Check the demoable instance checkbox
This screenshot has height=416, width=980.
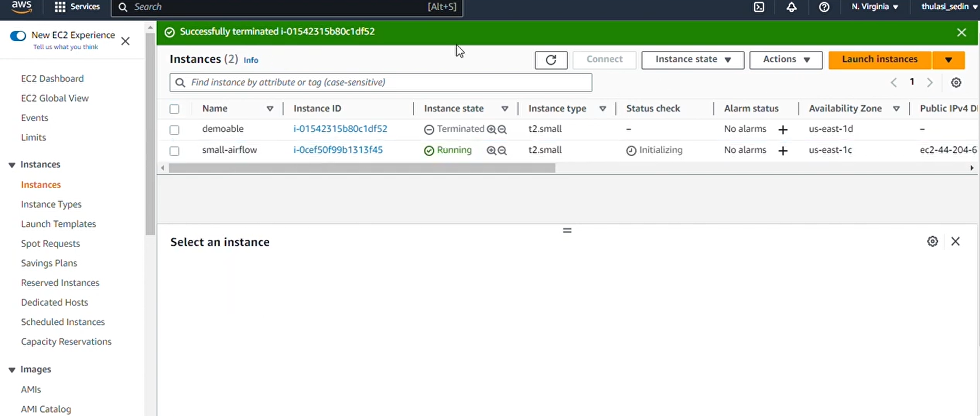(x=174, y=130)
